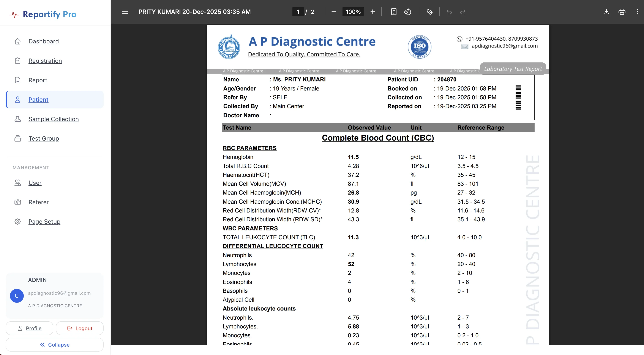
Task: Click the Lymphocytes value 52
Action: (351, 264)
